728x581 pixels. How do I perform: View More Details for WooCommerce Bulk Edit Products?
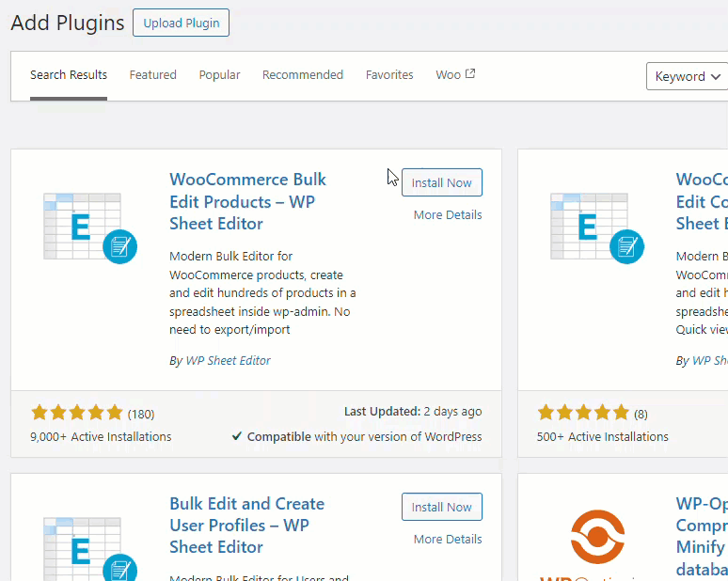point(448,215)
